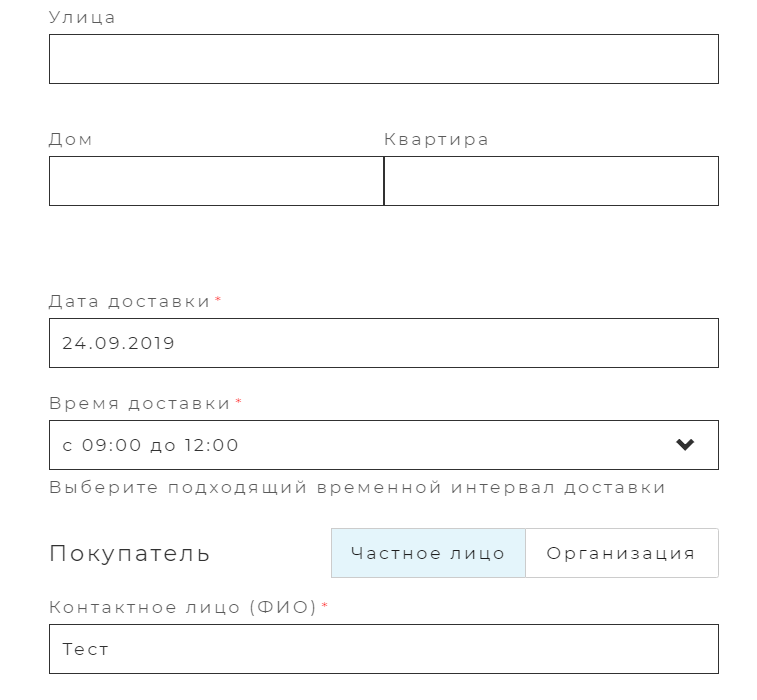
Task: Click the Время доставки label
Action: click(140, 404)
